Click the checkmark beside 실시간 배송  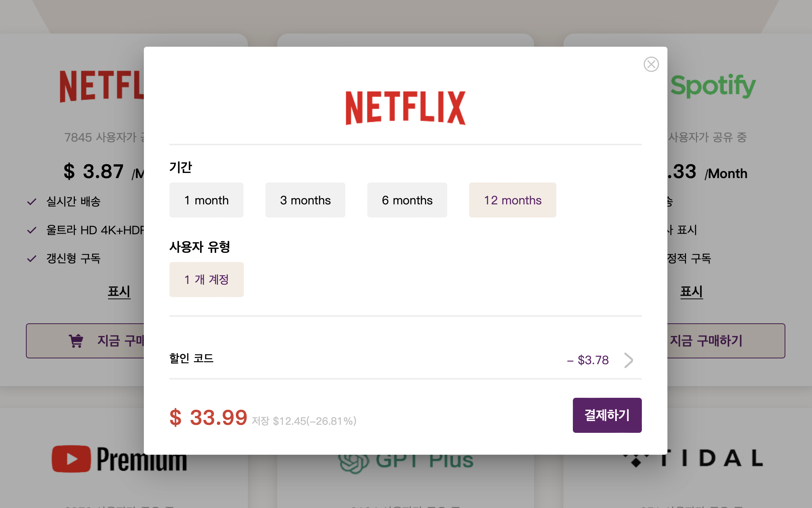(x=32, y=201)
